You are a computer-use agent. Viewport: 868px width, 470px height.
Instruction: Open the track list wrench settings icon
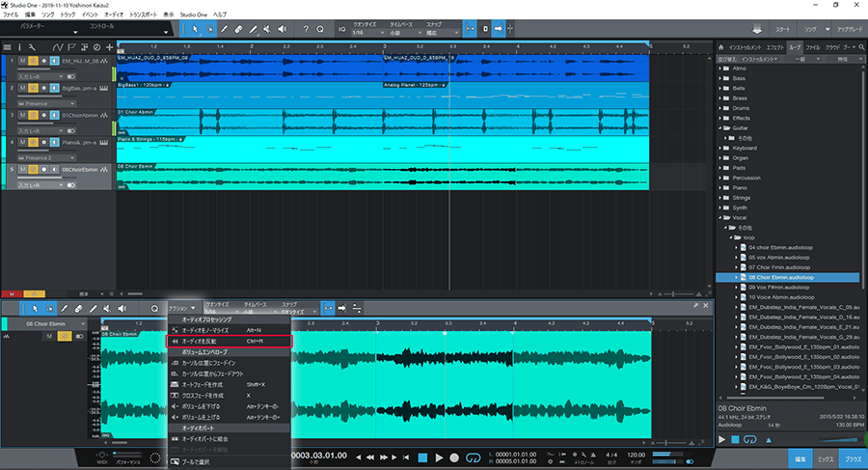click(33, 46)
